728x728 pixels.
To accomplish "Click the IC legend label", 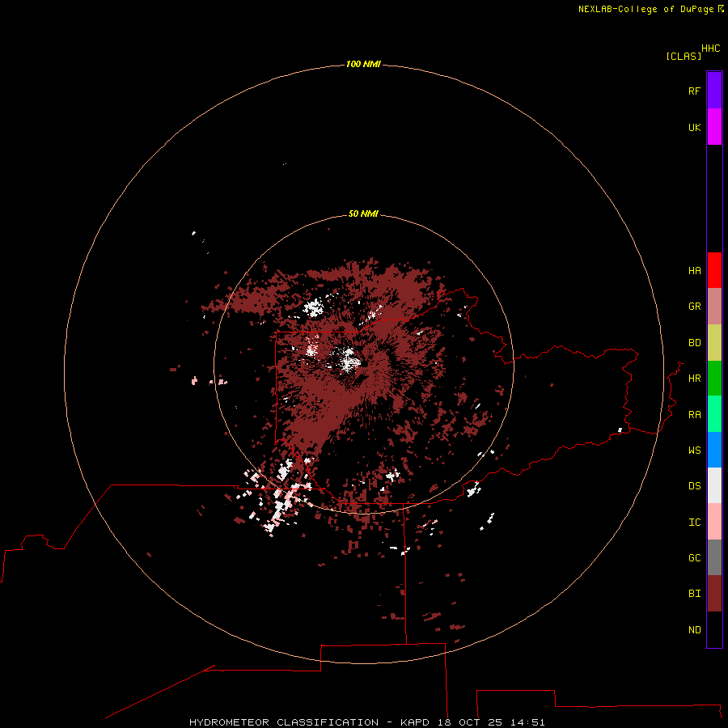I will tap(694, 523).
